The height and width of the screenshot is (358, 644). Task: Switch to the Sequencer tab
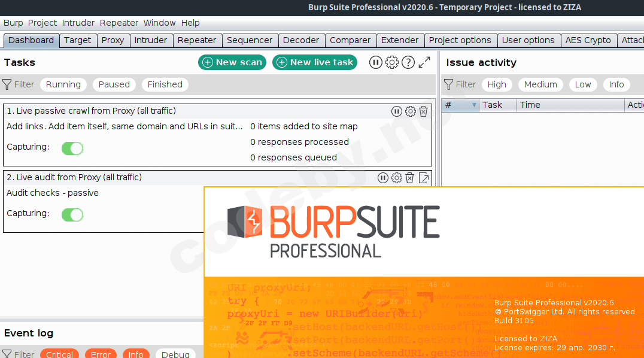[250, 40]
